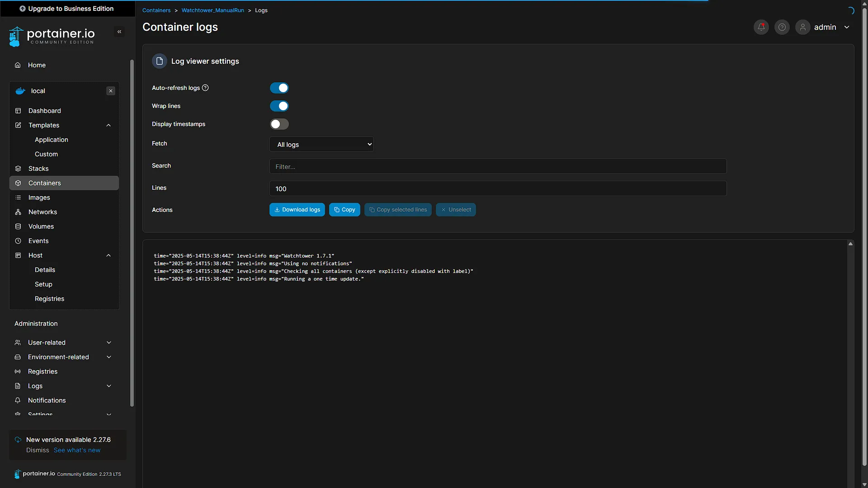Image resolution: width=868 pixels, height=488 pixels.
Task: Turn off the Wrap lines toggle
Action: (x=279, y=106)
